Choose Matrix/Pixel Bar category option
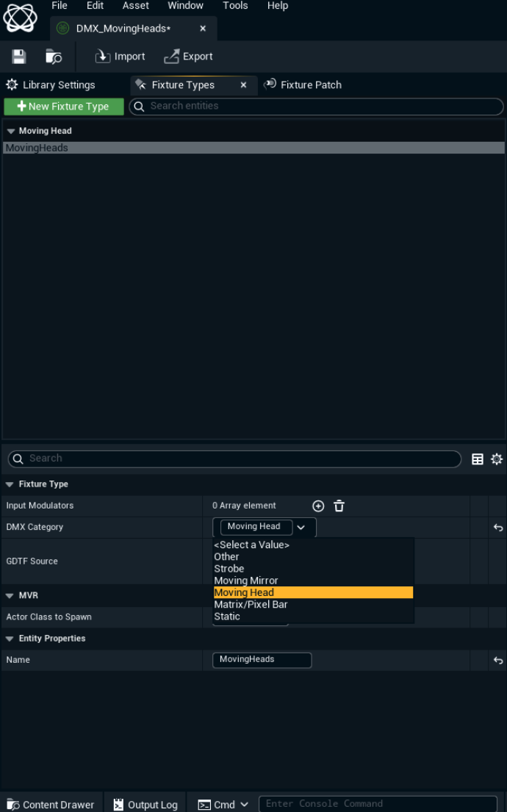 coord(251,604)
